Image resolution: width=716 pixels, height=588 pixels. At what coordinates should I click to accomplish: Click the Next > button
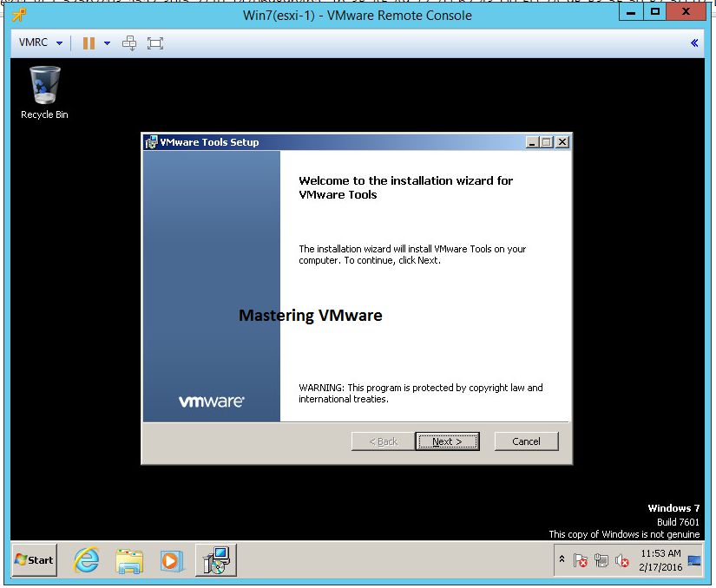[x=448, y=441]
